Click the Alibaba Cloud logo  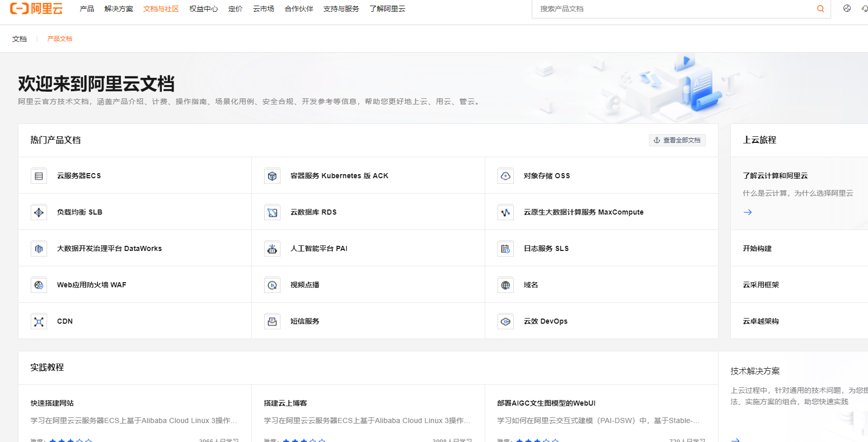(x=36, y=8)
